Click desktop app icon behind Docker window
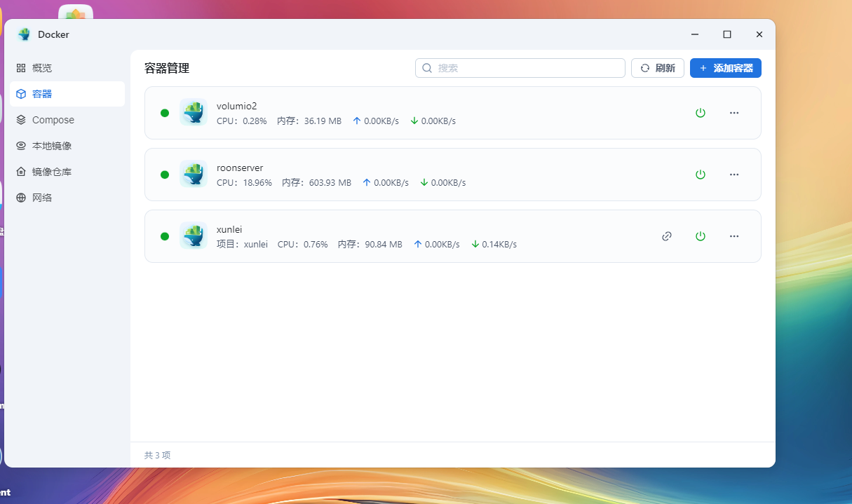This screenshot has height=504, width=852. click(76, 11)
